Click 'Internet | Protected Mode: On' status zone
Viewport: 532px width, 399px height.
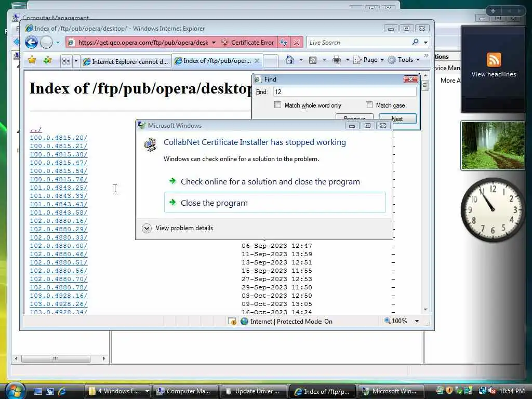(287, 321)
